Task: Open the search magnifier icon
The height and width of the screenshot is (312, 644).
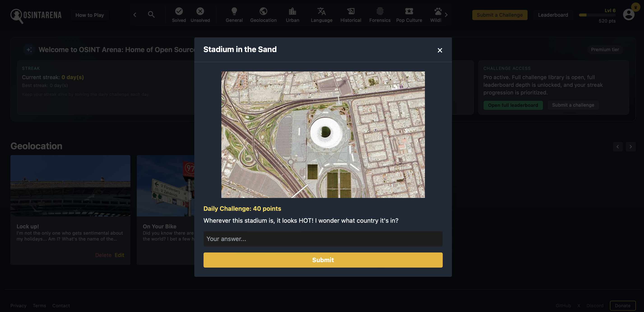Action: tap(151, 14)
